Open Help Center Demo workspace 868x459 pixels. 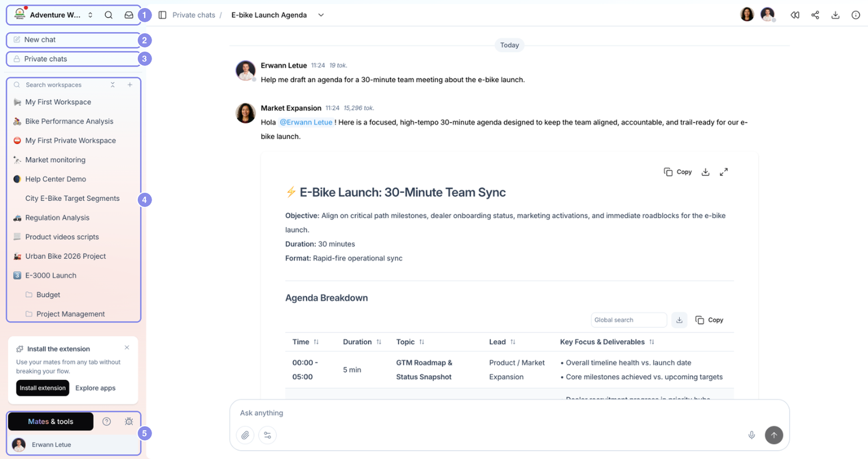click(x=73, y=179)
